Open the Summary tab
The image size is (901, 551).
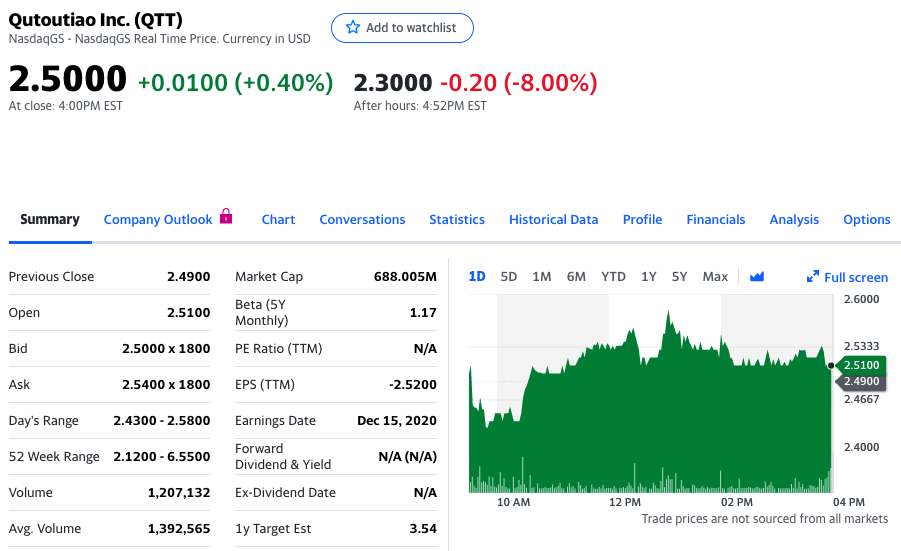click(x=50, y=219)
